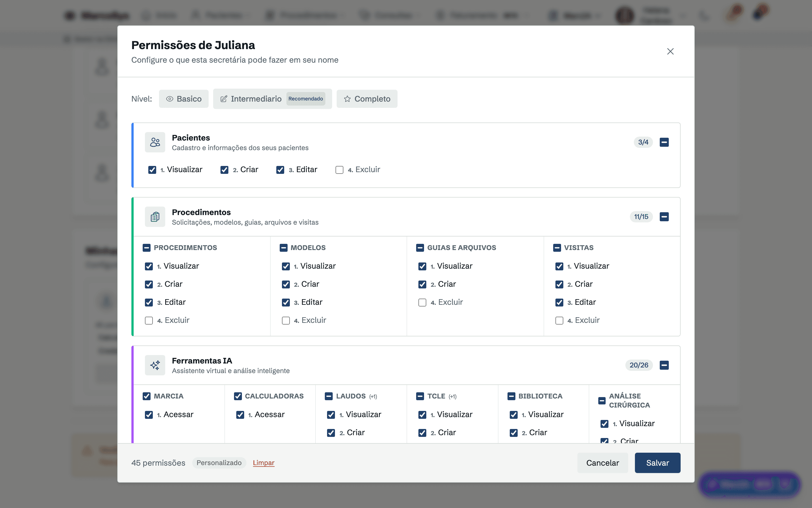Uncheck the CALCULADORAS group checkbox

pos(238,396)
